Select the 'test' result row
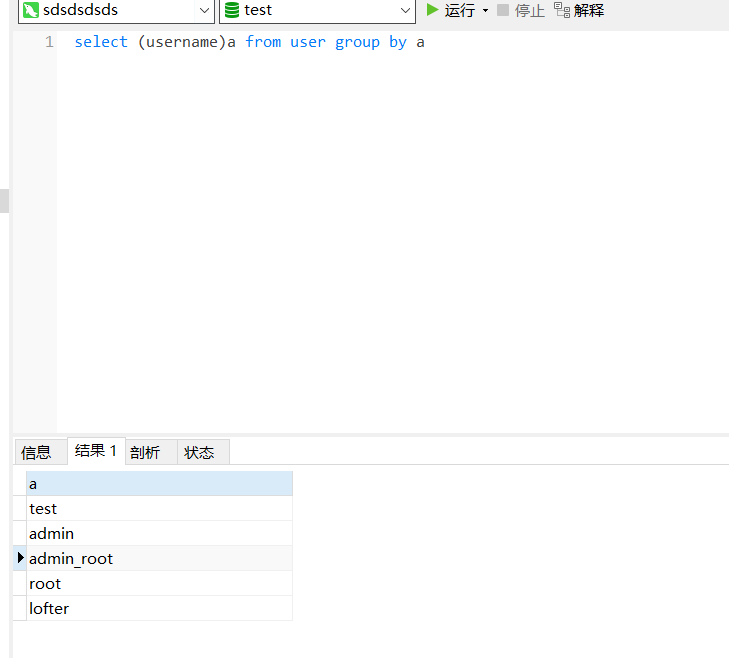Viewport: 729px width, 658px height. point(159,508)
